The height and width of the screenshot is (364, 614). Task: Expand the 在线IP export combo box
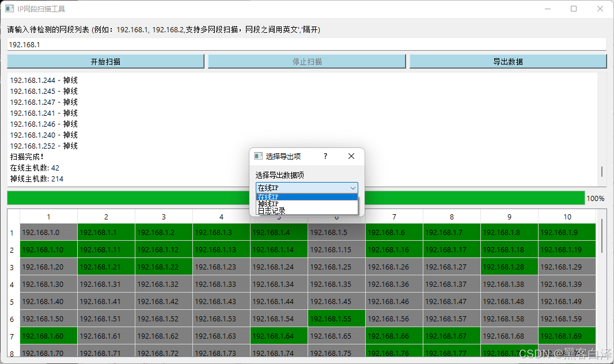tap(306, 188)
